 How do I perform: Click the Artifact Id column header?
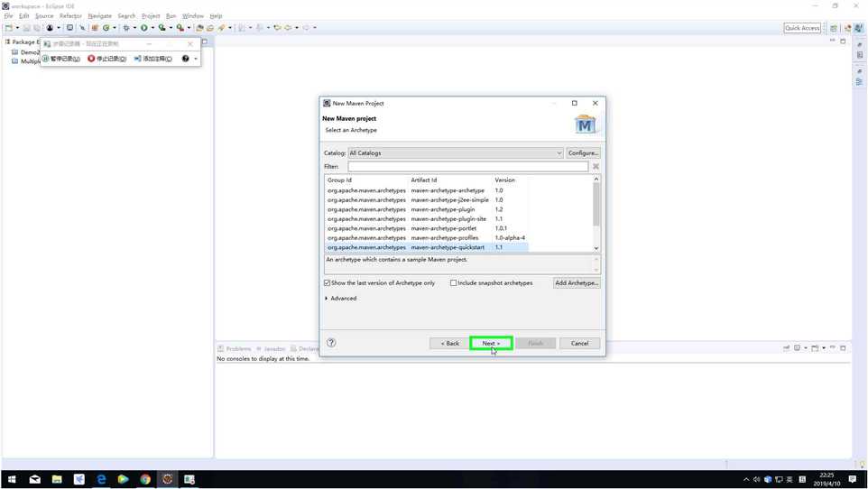coord(423,180)
